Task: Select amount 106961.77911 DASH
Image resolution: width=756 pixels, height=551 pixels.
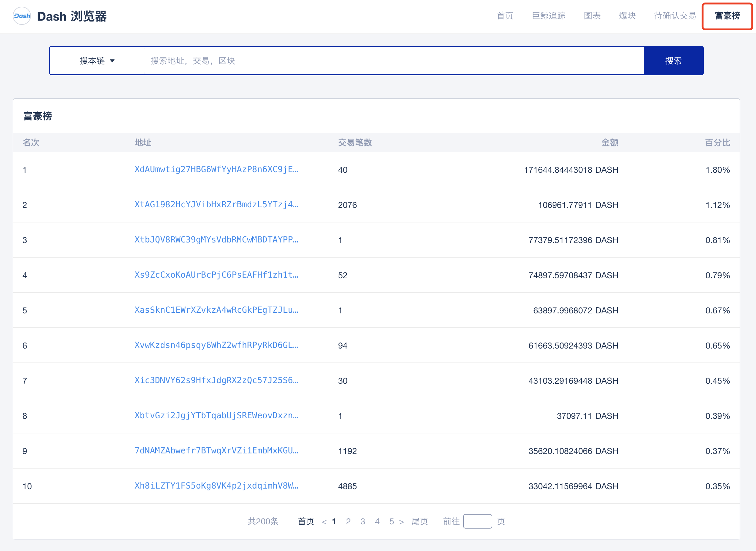Action: (578, 205)
